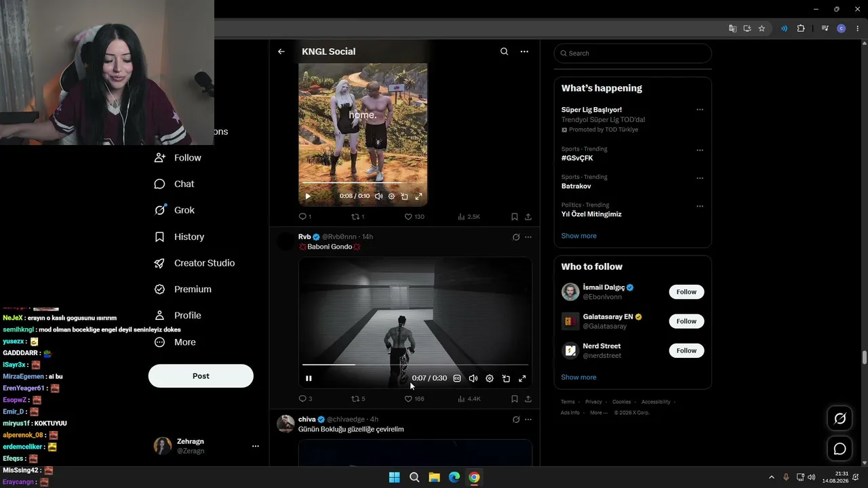Focus the Search input field

(x=633, y=53)
